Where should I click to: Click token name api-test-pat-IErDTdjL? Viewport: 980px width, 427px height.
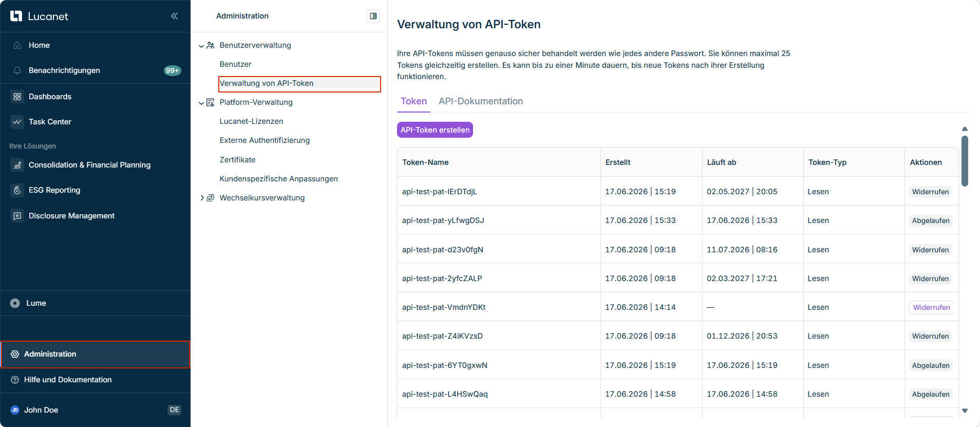(440, 192)
